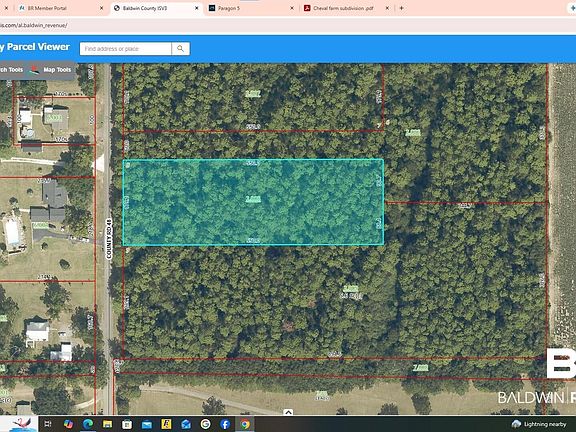Focus the 'Find address or place' field
576x432 pixels.
(x=125, y=48)
